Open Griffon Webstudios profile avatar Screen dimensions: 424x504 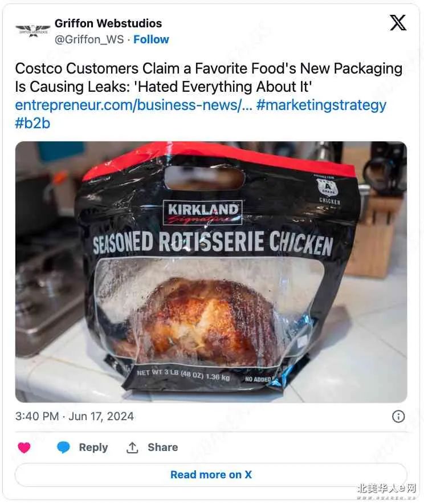point(33,31)
